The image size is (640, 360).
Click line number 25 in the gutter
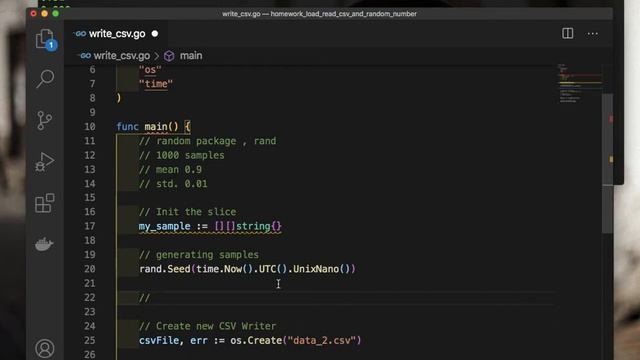coord(90,340)
